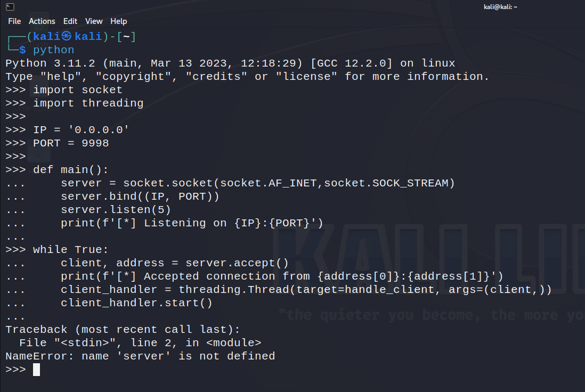Viewport: 585px width, 392px height.
Task: Click the kali@kali: ~ window title
Action: coord(500,6)
